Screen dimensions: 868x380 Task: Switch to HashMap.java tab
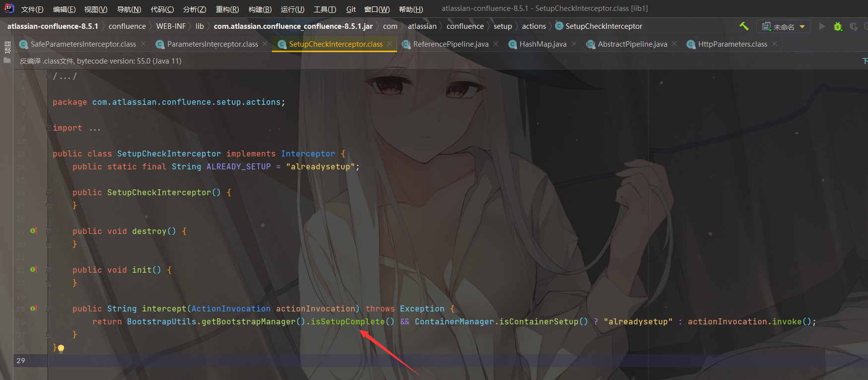(x=543, y=44)
